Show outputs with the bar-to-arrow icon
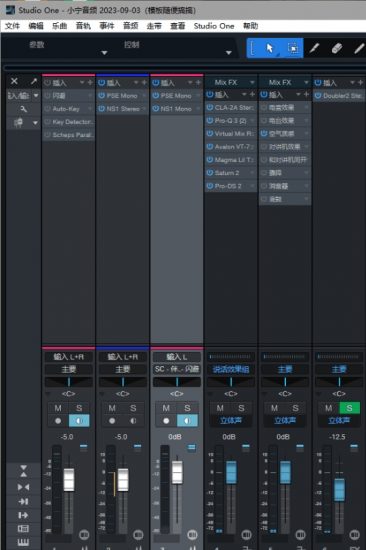 (x=23, y=515)
